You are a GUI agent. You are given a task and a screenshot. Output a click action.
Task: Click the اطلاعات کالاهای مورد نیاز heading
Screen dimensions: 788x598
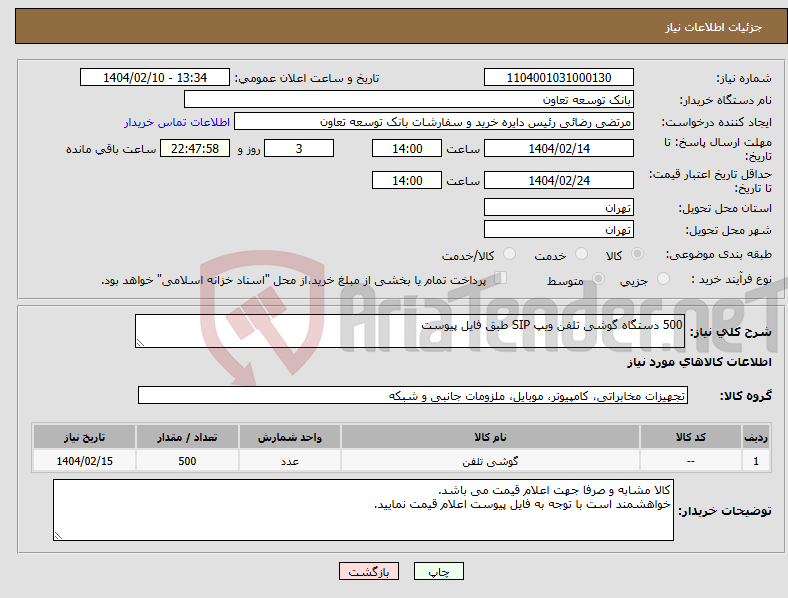click(x=699, y=362)
